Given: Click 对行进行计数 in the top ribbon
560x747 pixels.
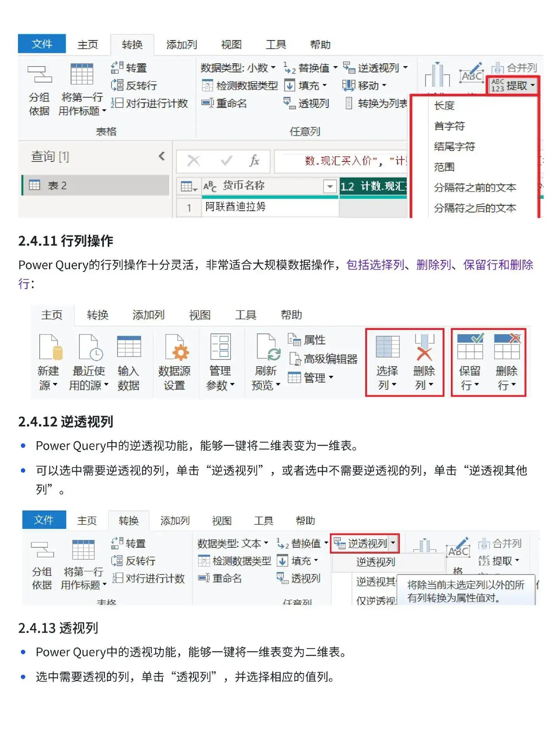Looking at the screenshot, I should (x=149, y=103).
